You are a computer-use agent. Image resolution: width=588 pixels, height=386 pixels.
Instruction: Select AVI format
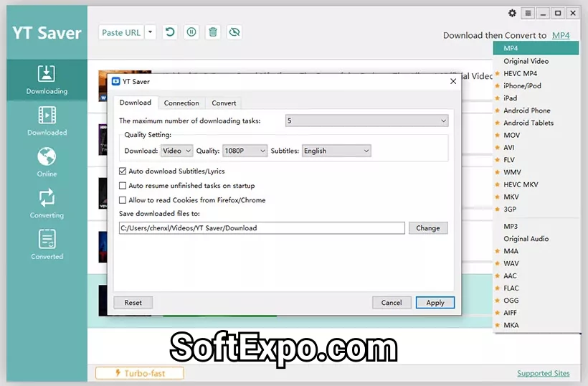click(x=536, y=147)
